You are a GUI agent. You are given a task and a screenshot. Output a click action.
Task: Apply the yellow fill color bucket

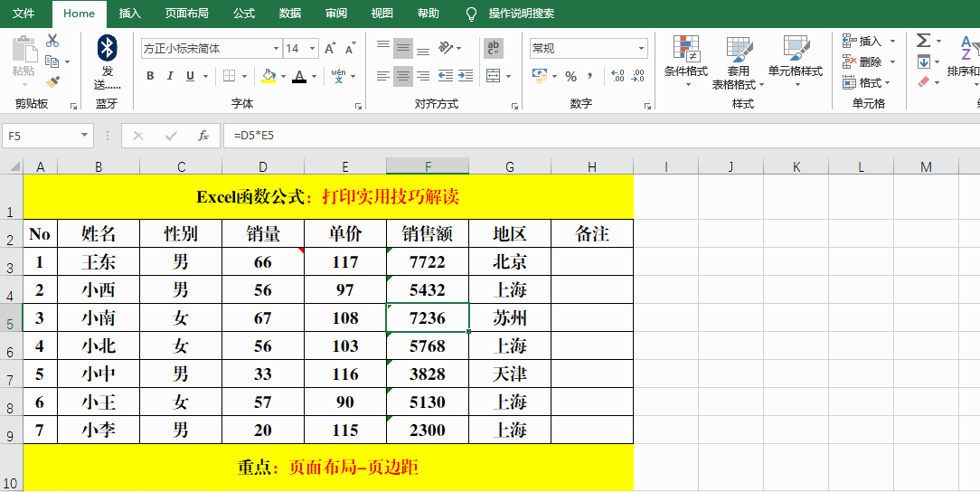[269, 76]
